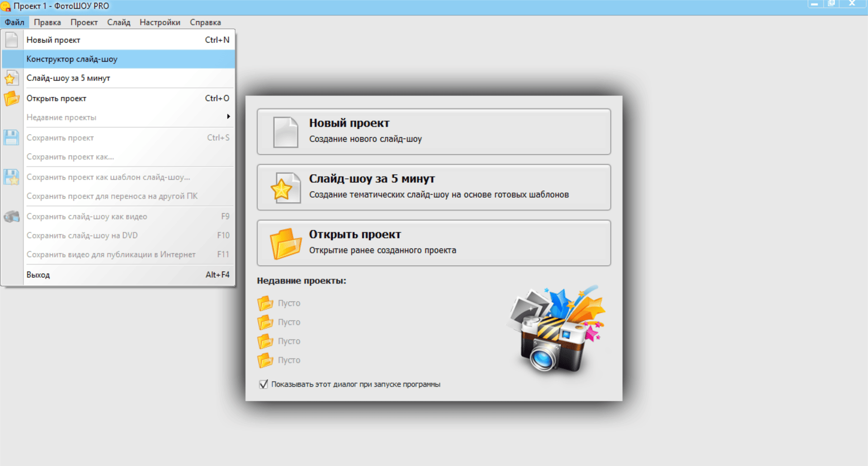The image size is (868, 466).
Task: Click the Недавние проекты menu entry
Action: tap(118, 117)
